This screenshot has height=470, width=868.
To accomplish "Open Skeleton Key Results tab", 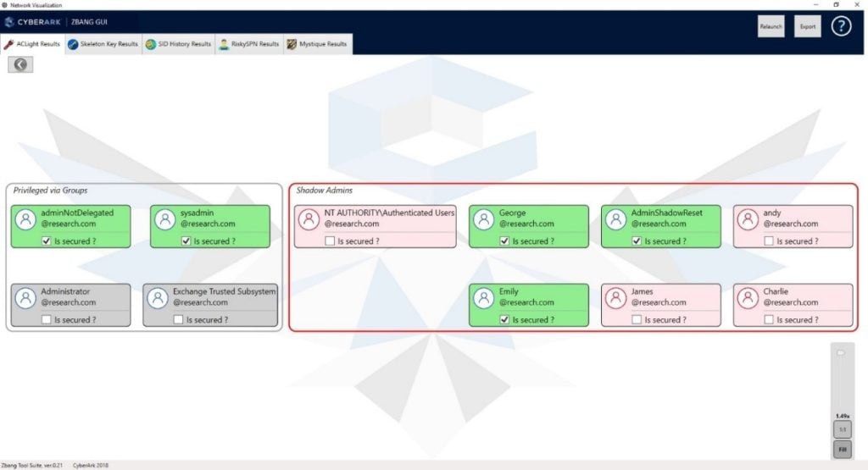I will (103, 44).
